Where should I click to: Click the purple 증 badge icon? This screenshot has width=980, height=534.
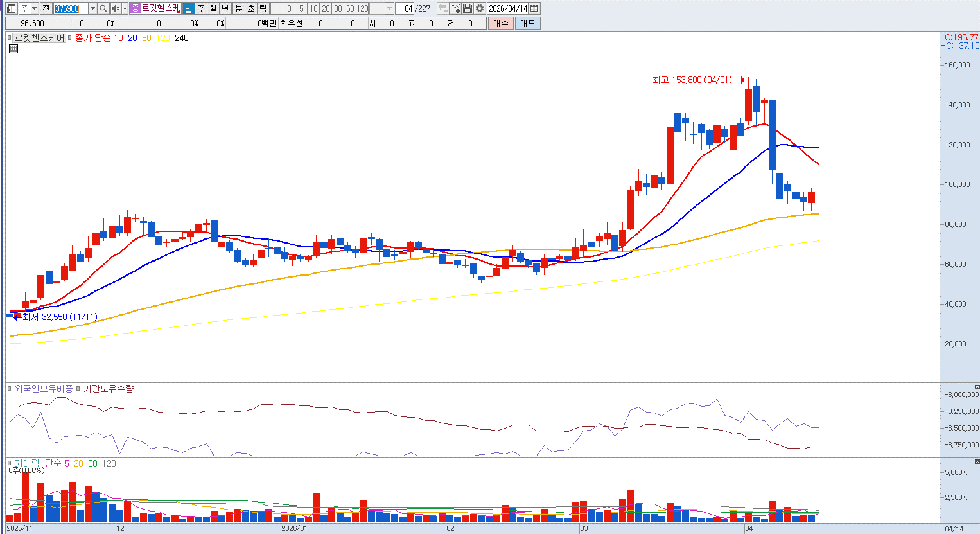pos(136,8)
